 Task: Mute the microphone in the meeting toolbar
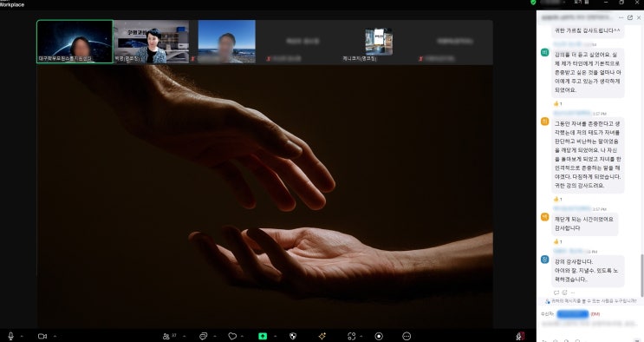click(x=10, y=336)
